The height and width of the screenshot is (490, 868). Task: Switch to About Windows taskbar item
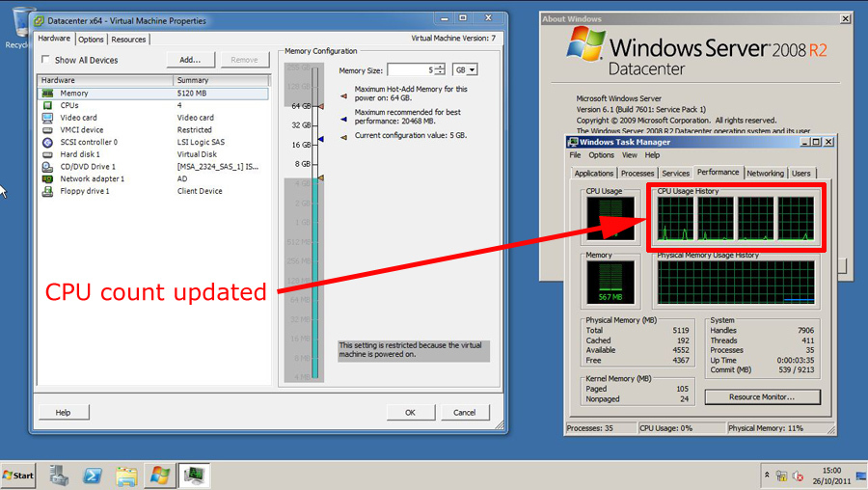[160, 476]
